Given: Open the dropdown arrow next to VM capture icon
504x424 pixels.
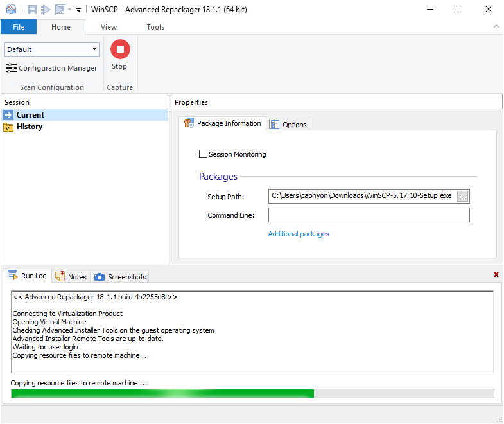Looking at the screenshot, I should pyautogui.click(x=69, y=10).
